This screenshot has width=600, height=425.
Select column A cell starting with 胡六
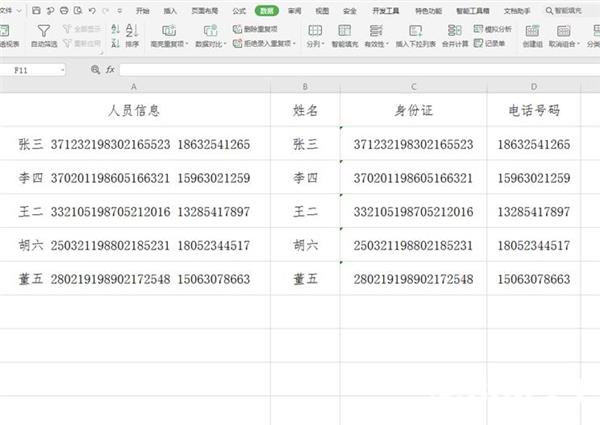pos(134,245)
